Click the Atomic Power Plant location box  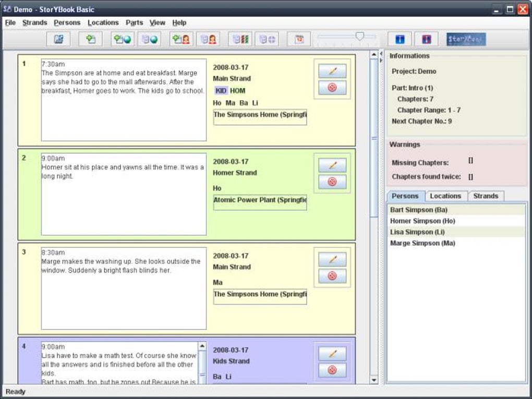pos(260,202)
